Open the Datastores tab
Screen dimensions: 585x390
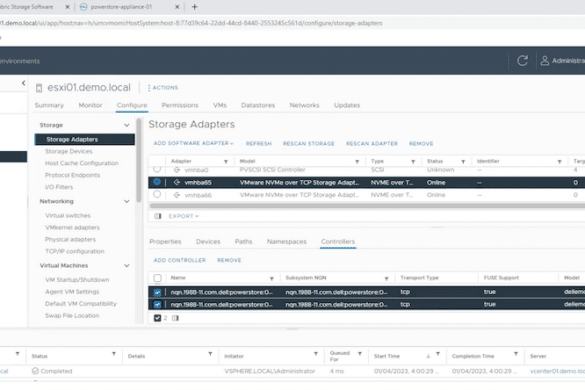click(258, 105)
